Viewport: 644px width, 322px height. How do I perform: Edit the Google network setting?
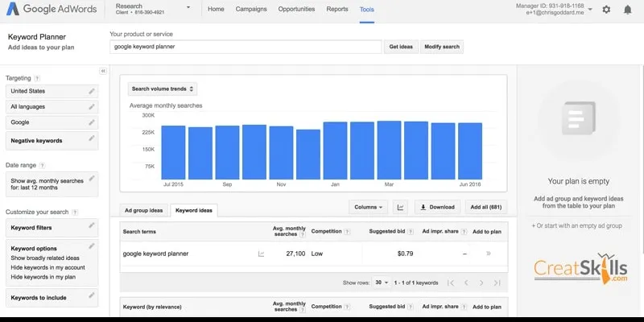[92, 122]
